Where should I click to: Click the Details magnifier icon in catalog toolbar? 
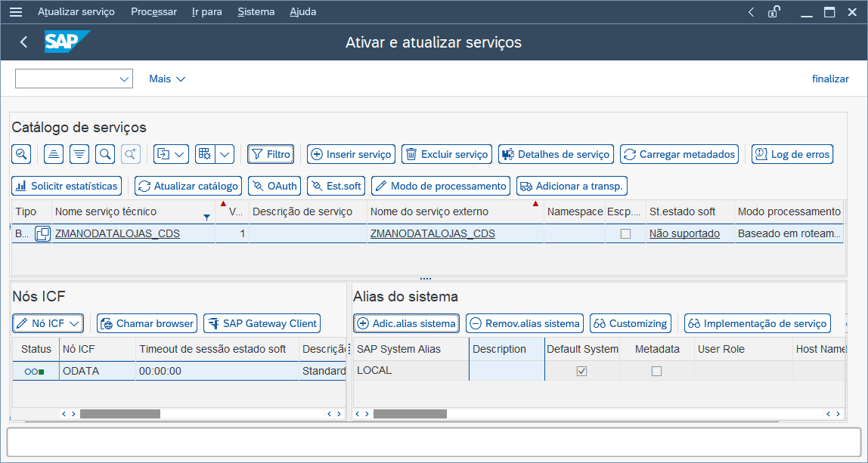21,154
